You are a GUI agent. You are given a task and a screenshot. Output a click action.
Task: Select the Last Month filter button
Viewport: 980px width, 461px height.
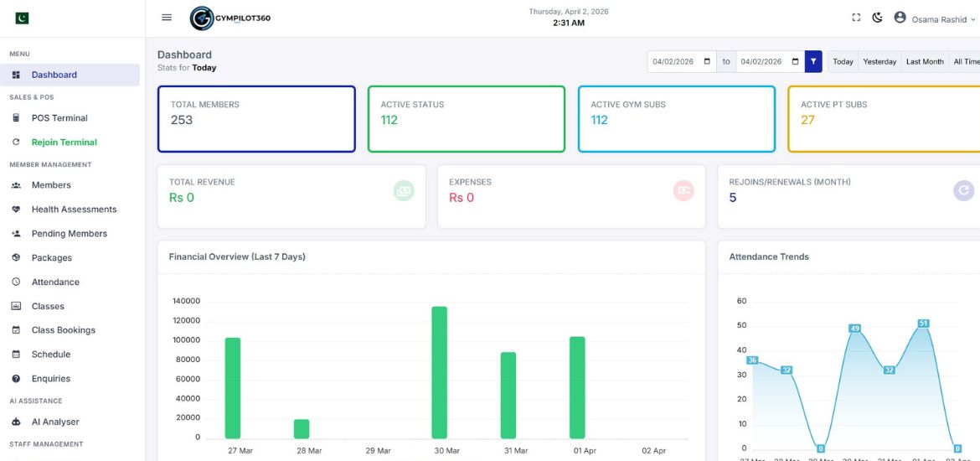pos(925,61)
